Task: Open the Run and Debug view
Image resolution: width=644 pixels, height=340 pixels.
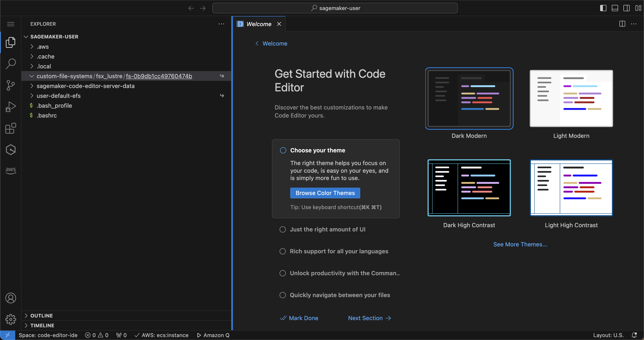Action: (x=11, y=107)
